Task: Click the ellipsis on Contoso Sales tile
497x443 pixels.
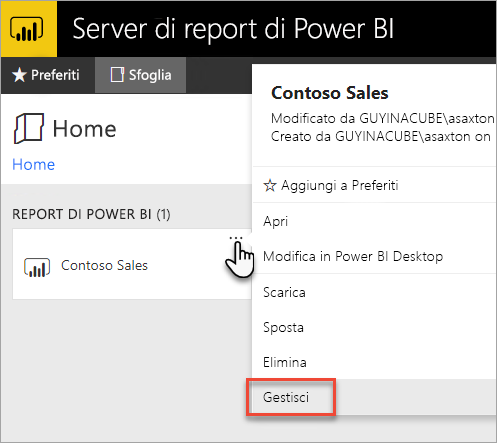Action: 236,238
